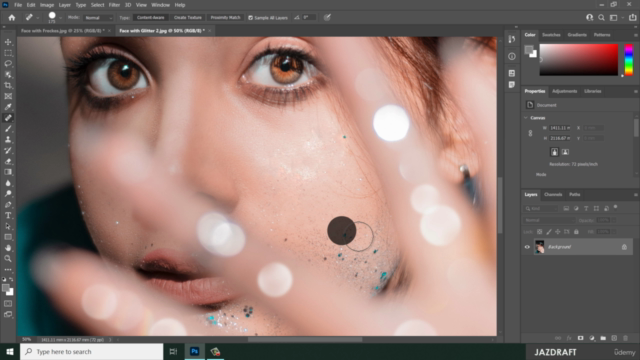Set canvas orientation to portrait
640x360 pixels.
554,152
